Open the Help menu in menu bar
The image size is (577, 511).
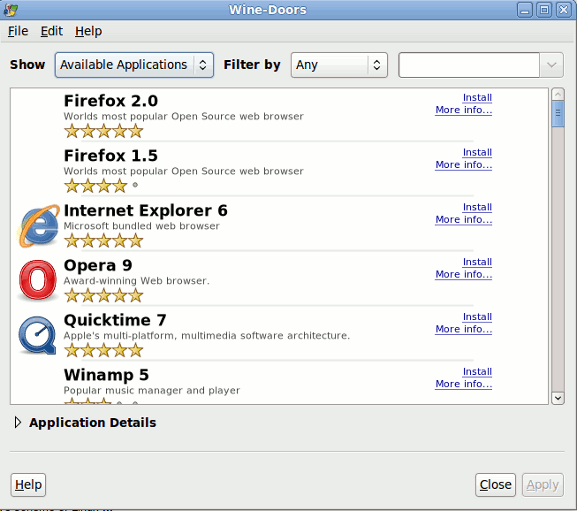click(x=88, y=31)
